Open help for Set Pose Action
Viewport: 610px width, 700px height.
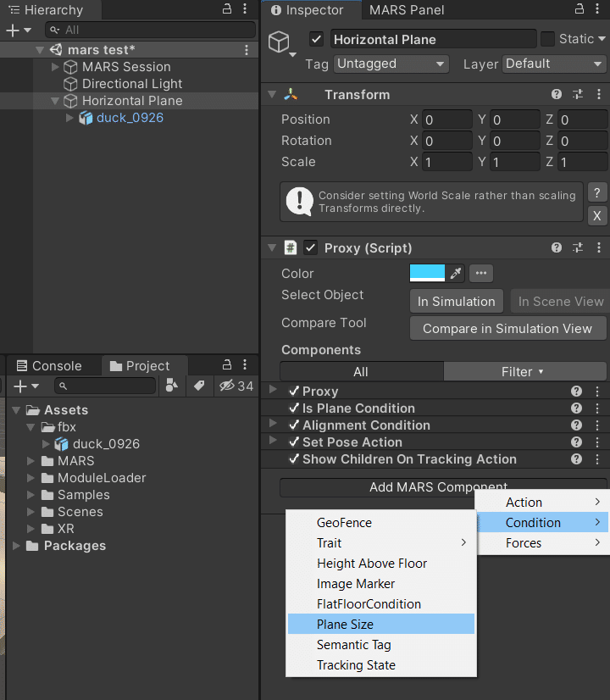(x=576, y=442)
